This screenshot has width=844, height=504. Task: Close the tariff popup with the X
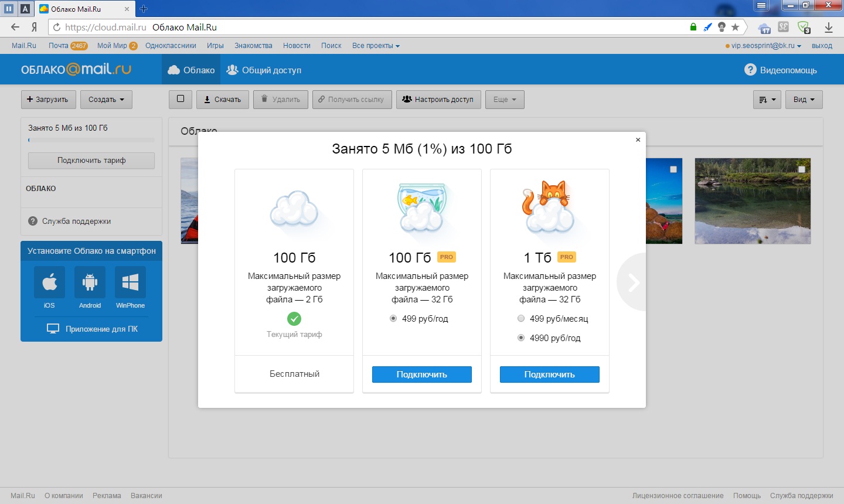[x=638, y=139]
